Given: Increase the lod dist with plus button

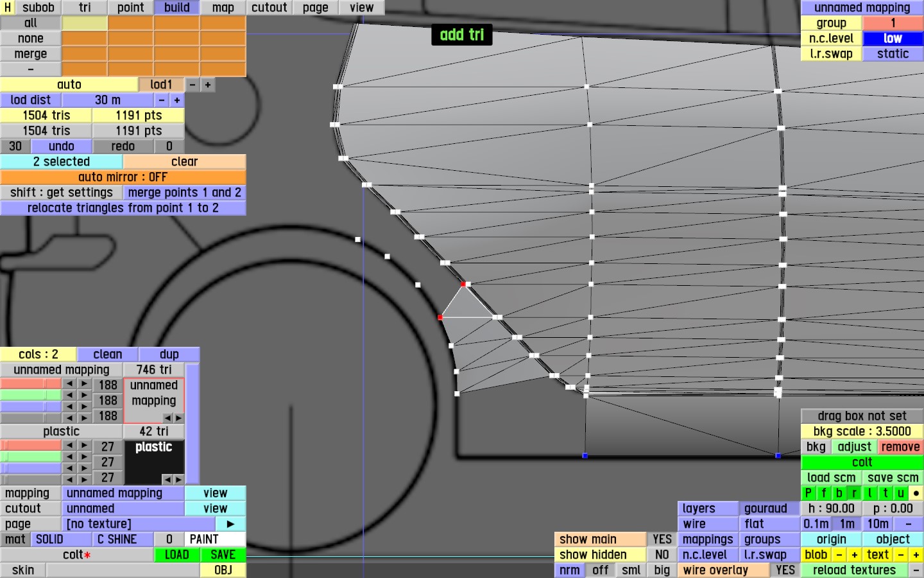Looking at the screenshot, I should point(177,100).
